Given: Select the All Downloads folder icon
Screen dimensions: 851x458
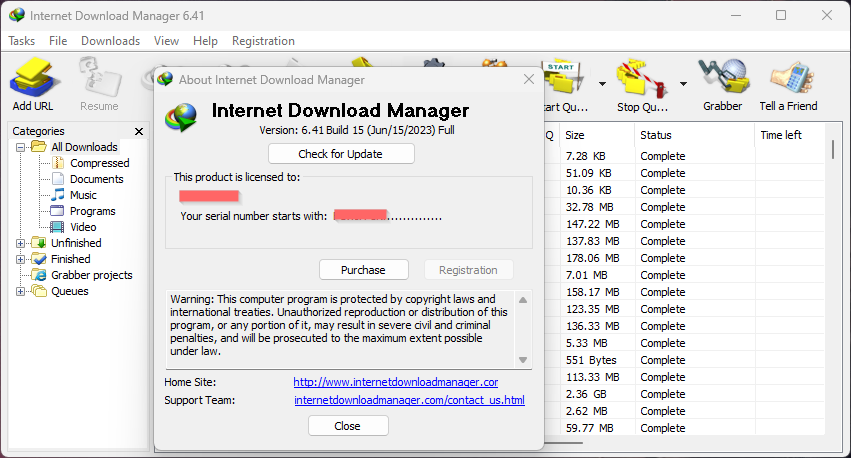Looking at the screenshot, I should pyautogui.click(x=39, y=147).
